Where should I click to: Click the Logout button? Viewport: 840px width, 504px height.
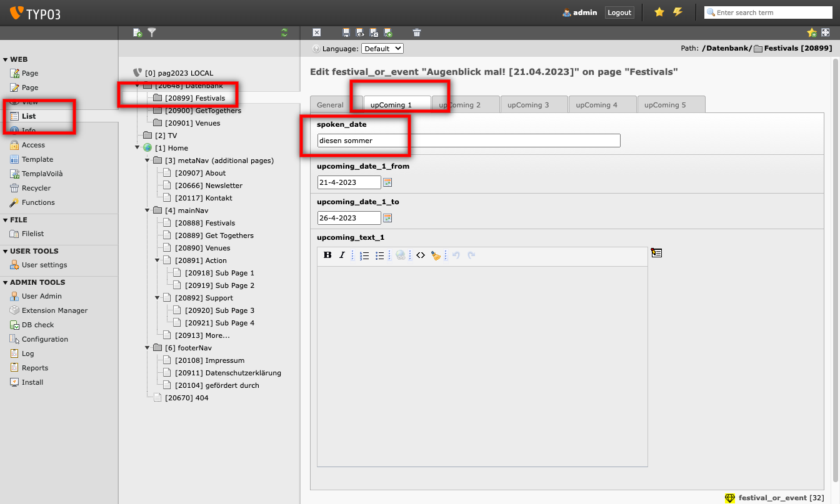[x=619, y=12]
